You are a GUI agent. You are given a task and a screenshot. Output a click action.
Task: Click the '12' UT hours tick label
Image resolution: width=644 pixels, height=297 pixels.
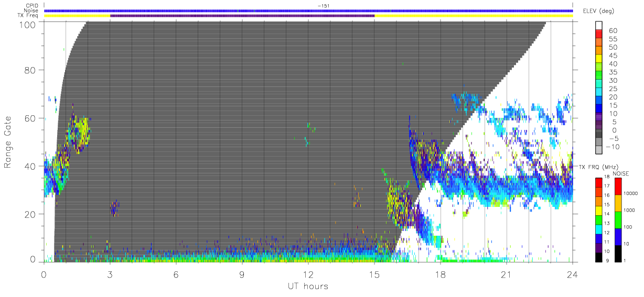pos(308,274)
